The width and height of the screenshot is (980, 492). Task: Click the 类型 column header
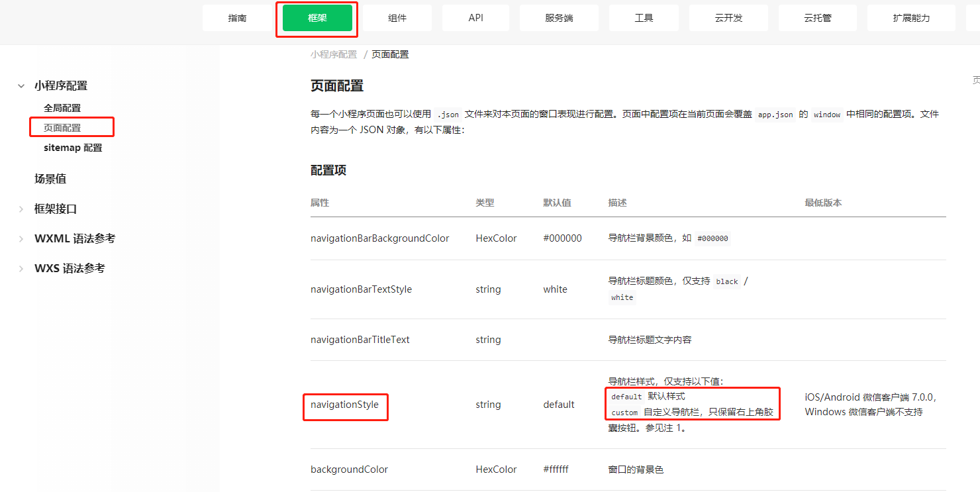pos(485,203)
